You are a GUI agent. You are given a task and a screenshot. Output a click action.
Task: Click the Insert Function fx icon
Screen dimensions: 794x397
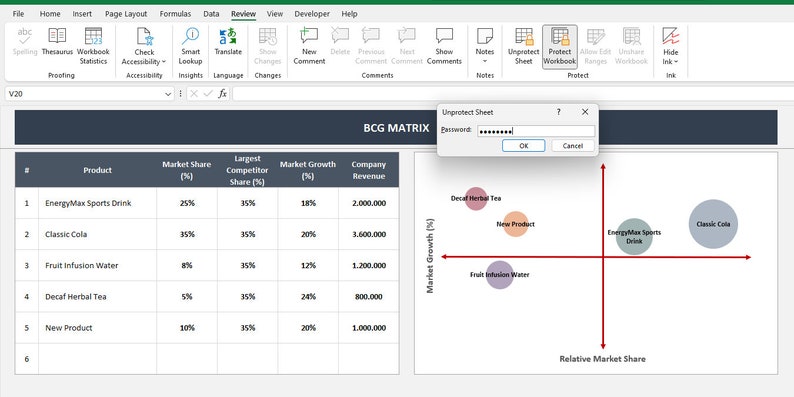[x=222, y=94]
